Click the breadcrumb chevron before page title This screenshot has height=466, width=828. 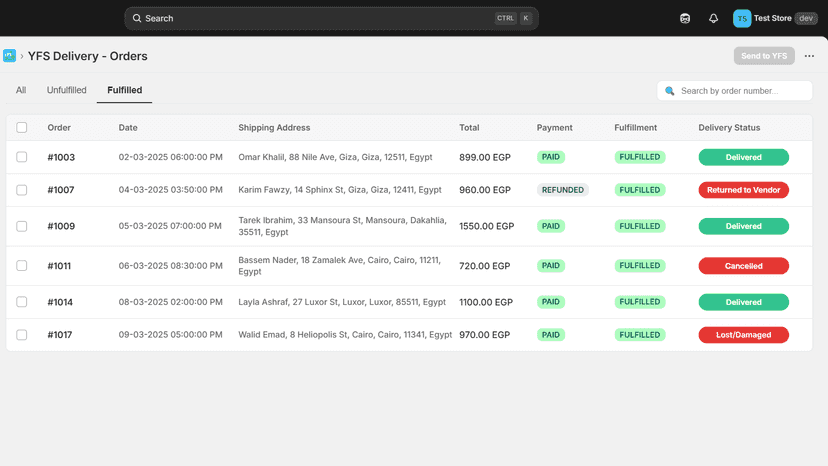(22, 56)
